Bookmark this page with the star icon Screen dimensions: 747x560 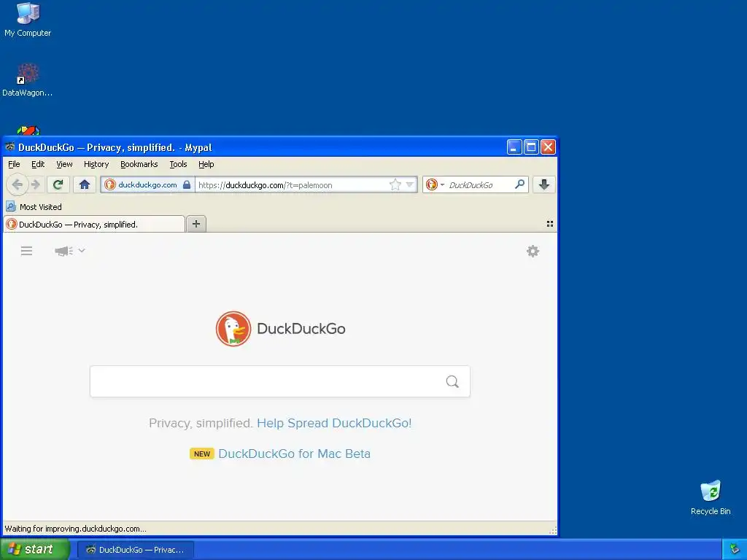pos(395,184)
